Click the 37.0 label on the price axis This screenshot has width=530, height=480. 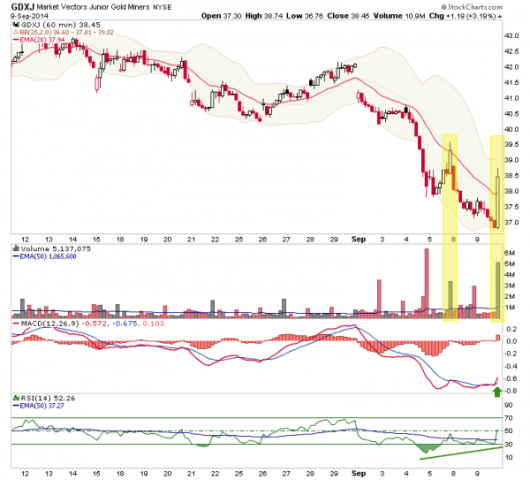(511, 223)
